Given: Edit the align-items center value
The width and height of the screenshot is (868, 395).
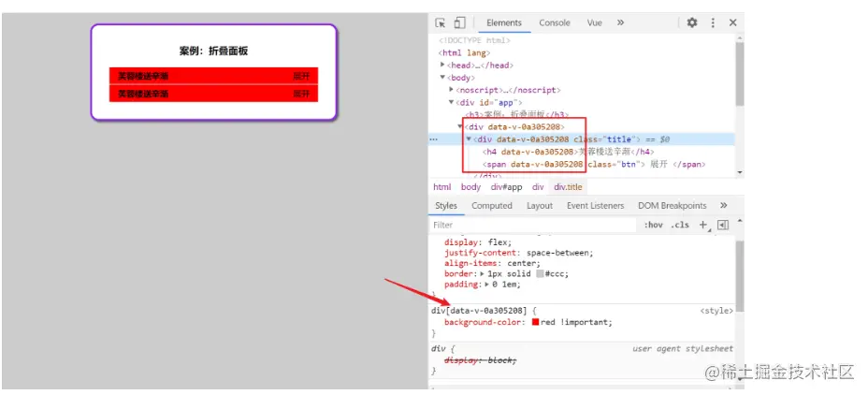Looking at the screenshot, I should (x=523, y=263).
